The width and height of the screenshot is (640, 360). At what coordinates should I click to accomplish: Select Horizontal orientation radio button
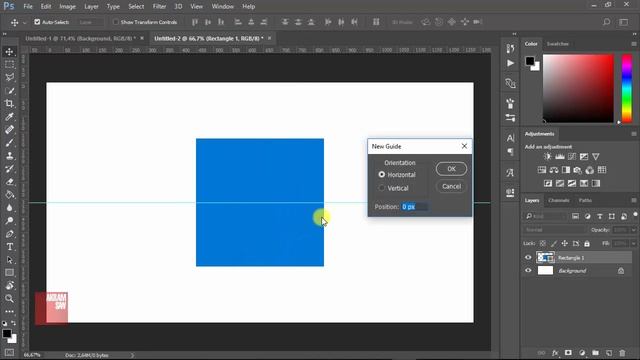point(382,174)
